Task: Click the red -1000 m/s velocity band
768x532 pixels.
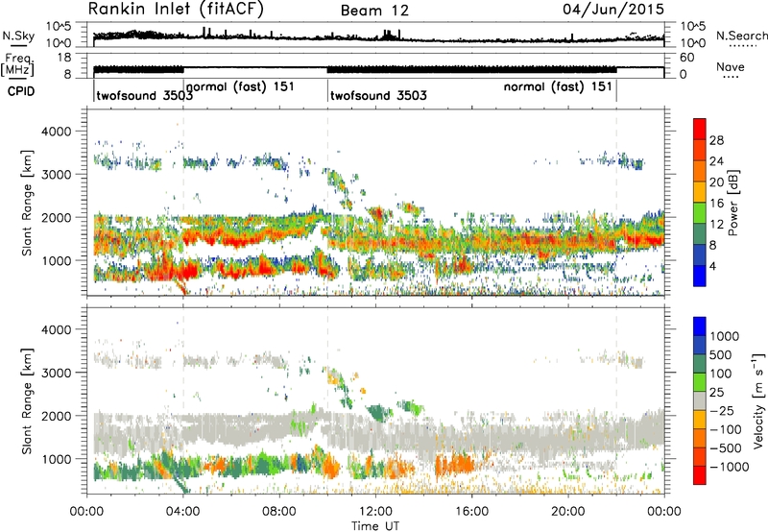Action: tap(700, 475)
